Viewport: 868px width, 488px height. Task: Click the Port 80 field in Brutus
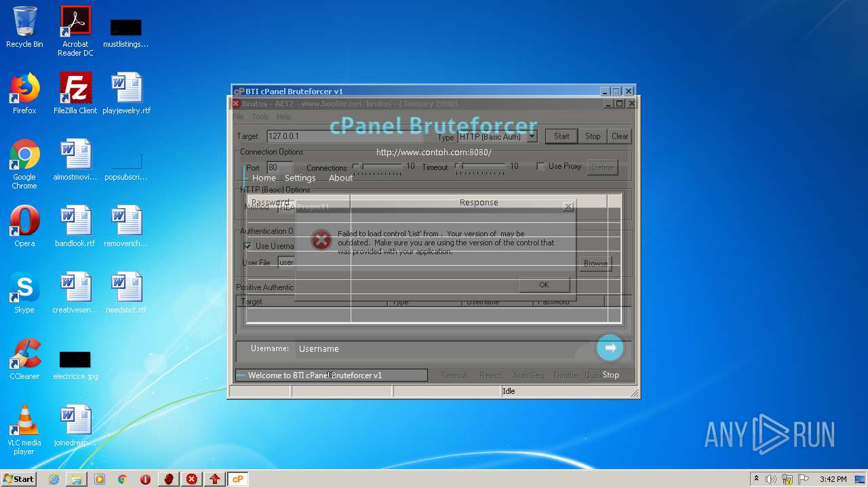click(x=279, y=167)
